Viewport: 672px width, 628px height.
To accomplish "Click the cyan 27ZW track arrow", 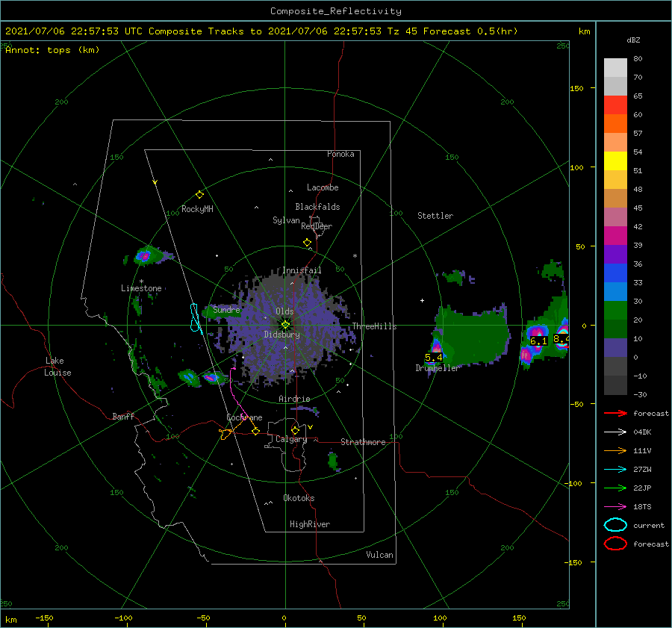I will (x=615, y=470).
